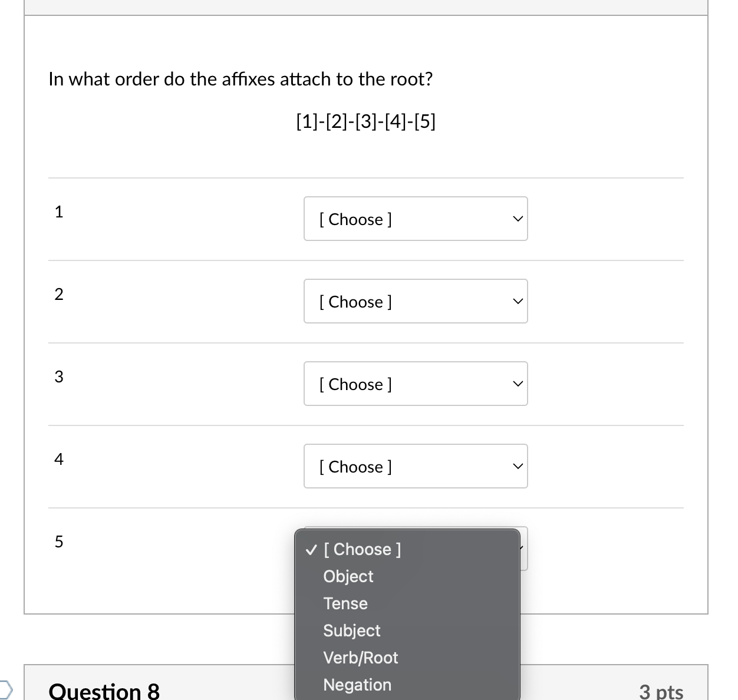
Task: Open the dropdown for blank 3
Action: click(x=415, y=384)
